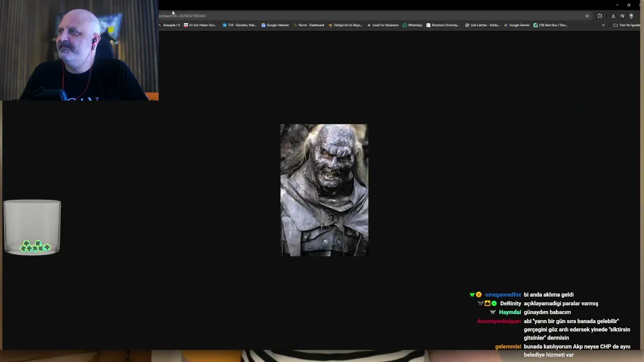Click the gray fox badge by Haymdal
Screen dimensions: 644x362
coord(493,312)
